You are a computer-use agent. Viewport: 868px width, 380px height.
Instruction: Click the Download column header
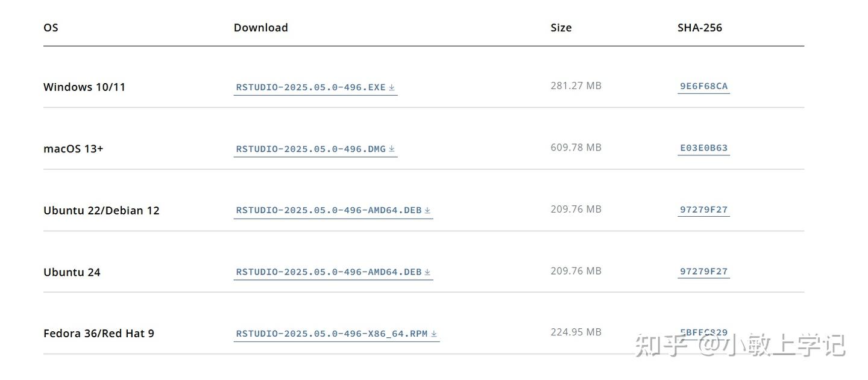[260, 28]
